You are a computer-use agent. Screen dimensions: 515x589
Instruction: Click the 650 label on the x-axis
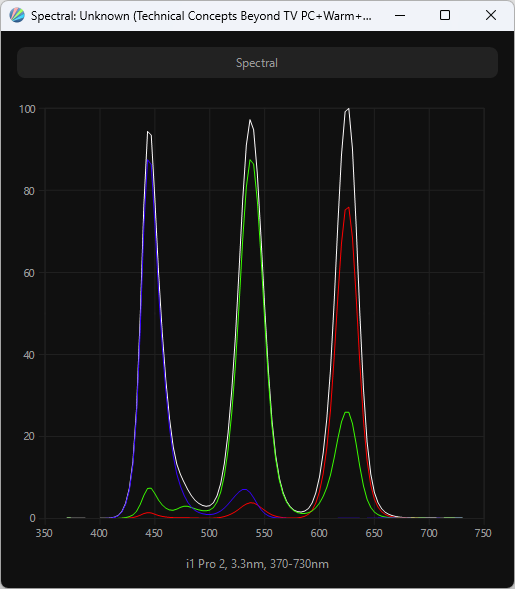coord(374,533)
